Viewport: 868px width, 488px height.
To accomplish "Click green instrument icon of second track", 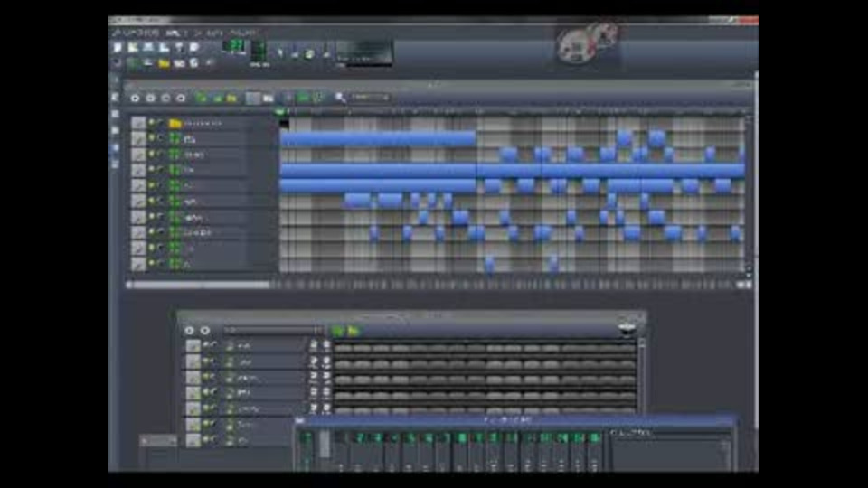I will click(175, 138).
